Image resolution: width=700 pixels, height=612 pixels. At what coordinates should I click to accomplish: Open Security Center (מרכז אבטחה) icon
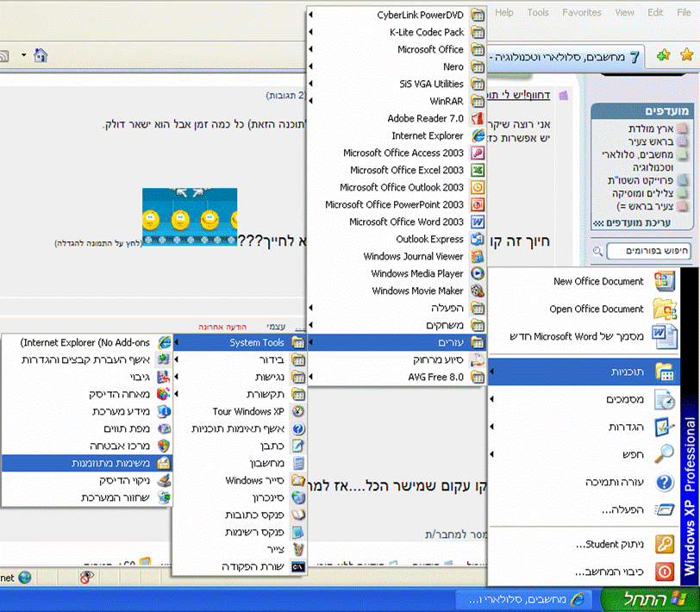(164, 446)
